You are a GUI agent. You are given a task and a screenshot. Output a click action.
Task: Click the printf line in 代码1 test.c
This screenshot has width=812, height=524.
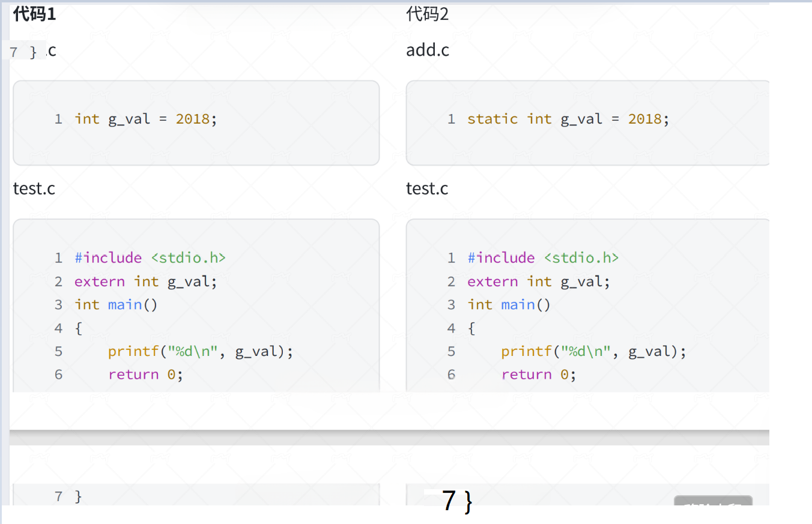[201, 351]
